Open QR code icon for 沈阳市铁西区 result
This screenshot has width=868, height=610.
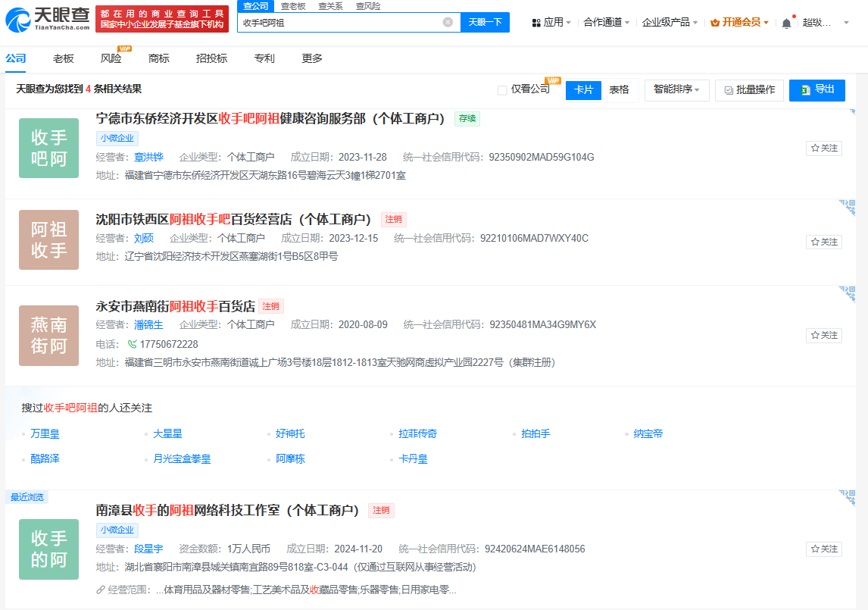click(847, 207)
